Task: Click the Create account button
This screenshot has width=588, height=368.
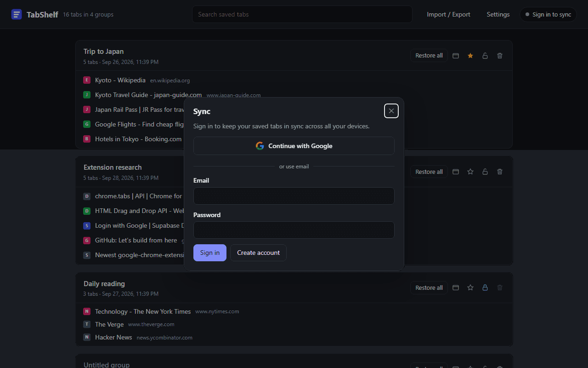Action: (x=258, y=253)
